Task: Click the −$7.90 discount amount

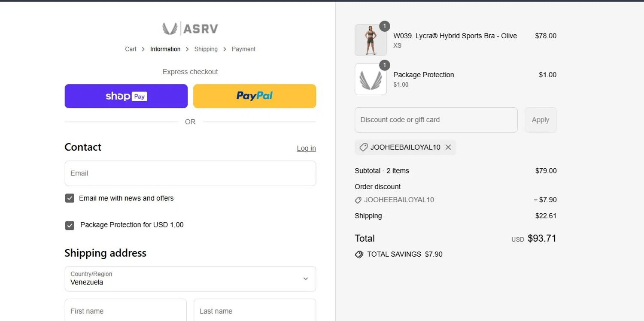Action: [545, 200]
